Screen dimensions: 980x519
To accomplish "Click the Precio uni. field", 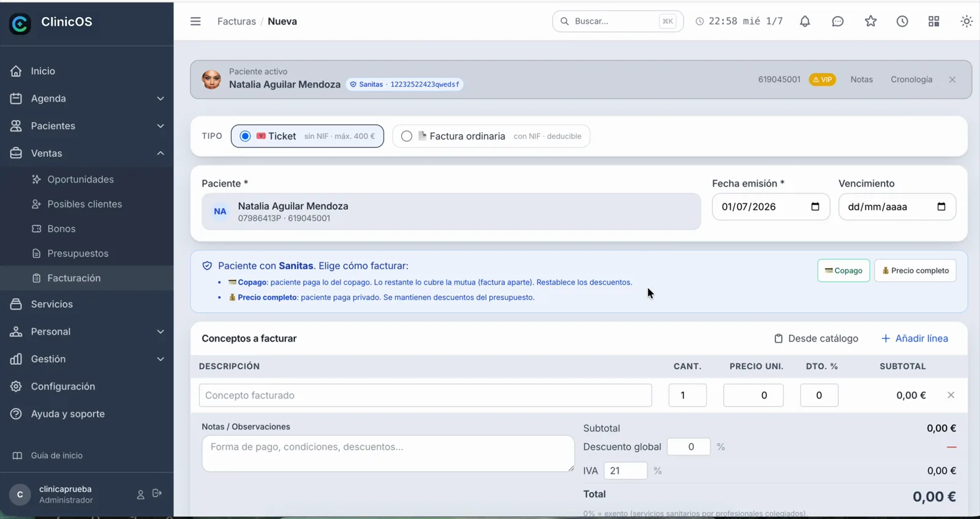I will pos(753,395).
